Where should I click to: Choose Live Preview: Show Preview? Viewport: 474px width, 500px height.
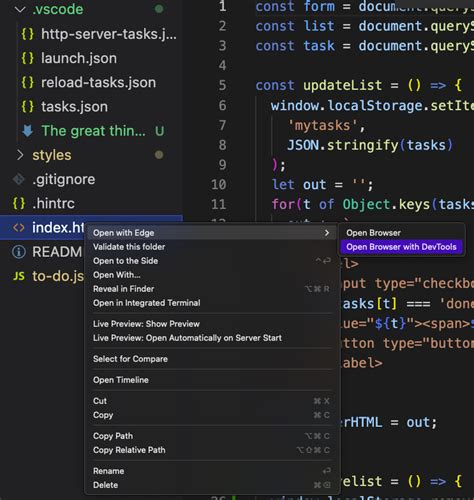click(x=212, y=324)
